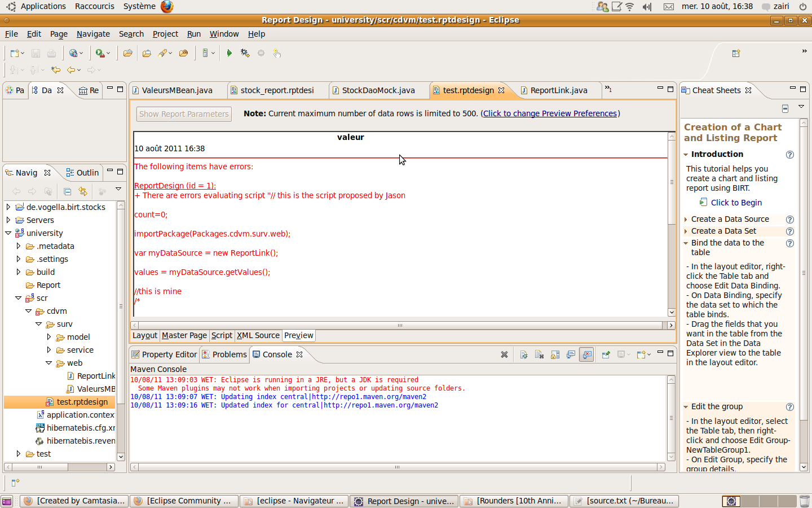The height and width of the screenshot is (508, 812).
Task: Open the Project menu
Action: click(x=165, y=34)
